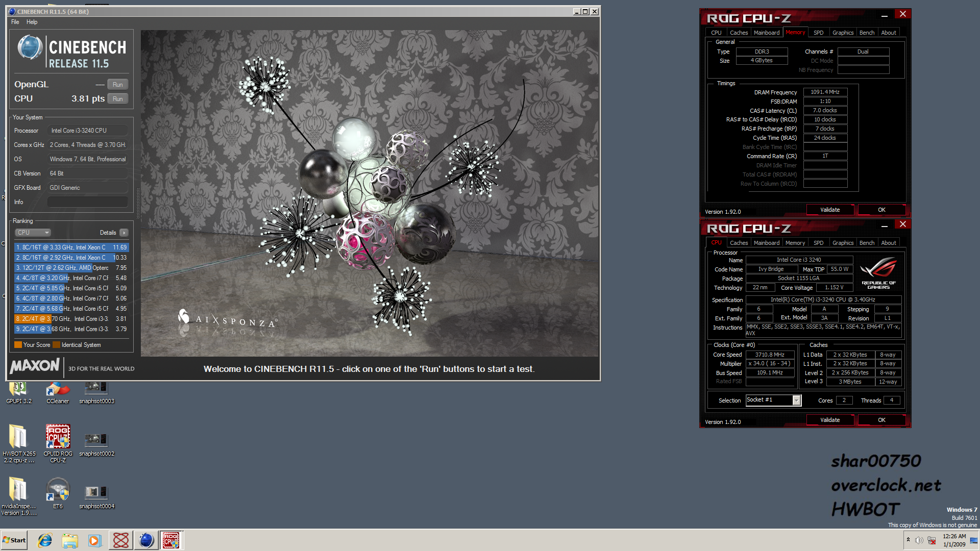Click the Core Speed value 3710.8 MHz

coord(770,355)
